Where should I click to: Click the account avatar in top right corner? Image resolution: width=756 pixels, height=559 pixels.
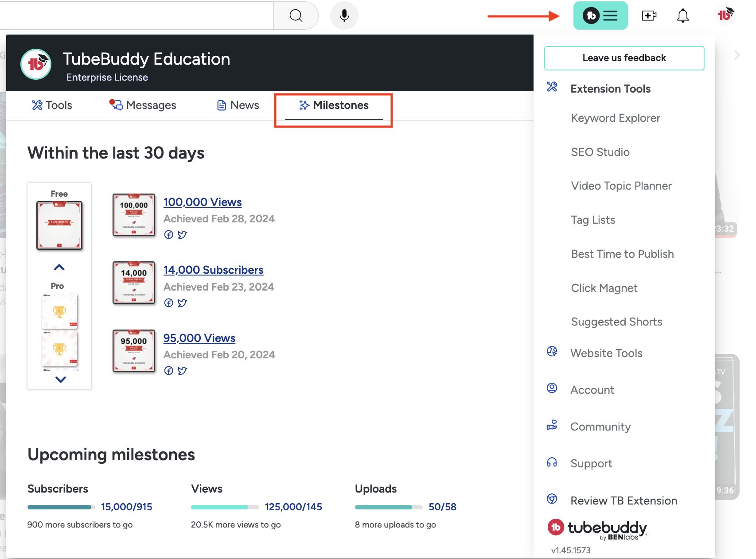click(725, 15)
